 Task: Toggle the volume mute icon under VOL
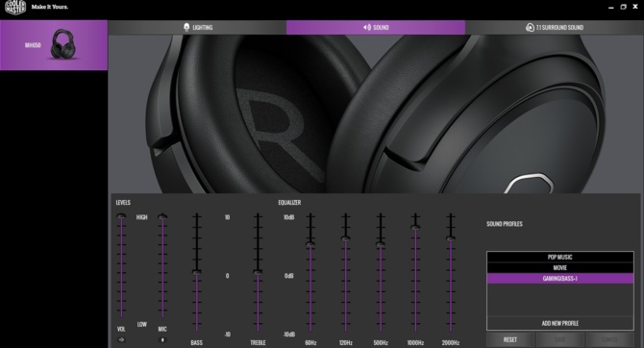pos(121,339)
